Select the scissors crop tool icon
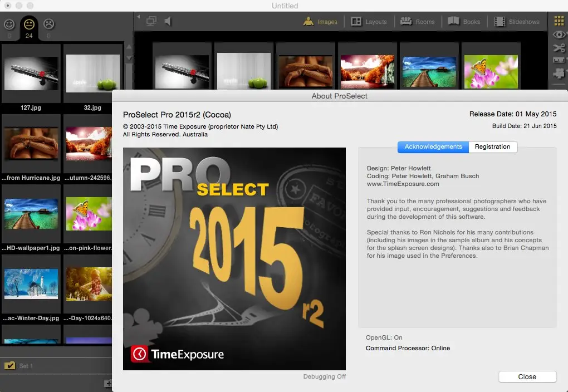 click(559, 48)
